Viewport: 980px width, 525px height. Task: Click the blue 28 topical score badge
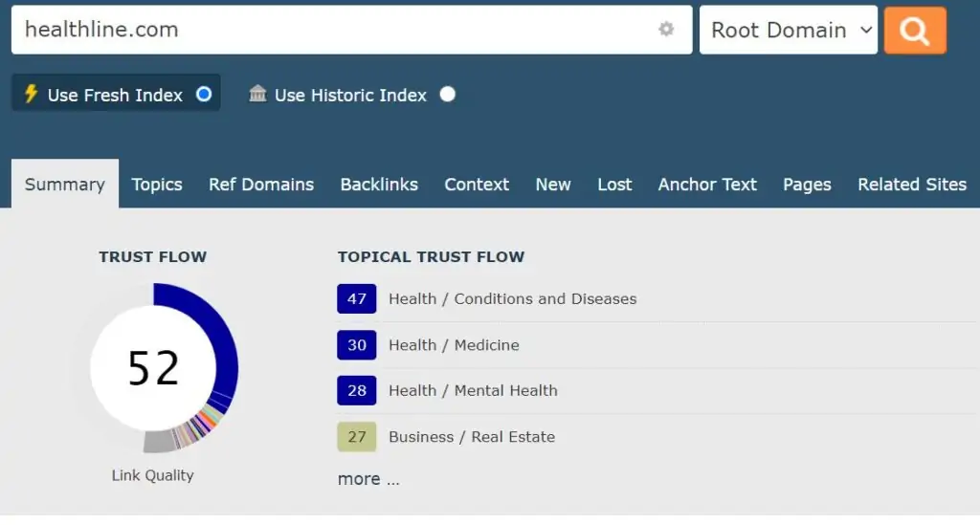pyautogui.click(x=357, y=390)
